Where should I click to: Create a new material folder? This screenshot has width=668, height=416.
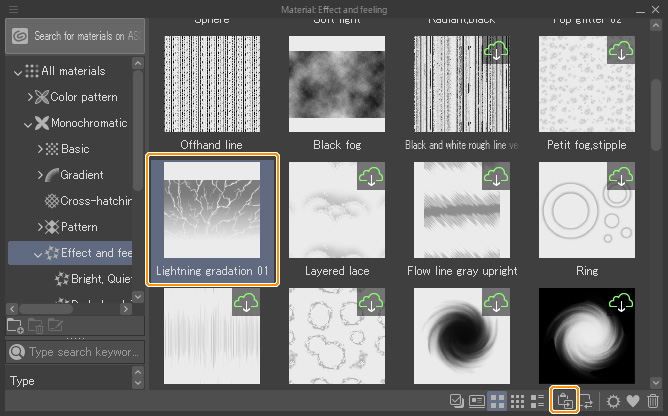click(15, 325)
